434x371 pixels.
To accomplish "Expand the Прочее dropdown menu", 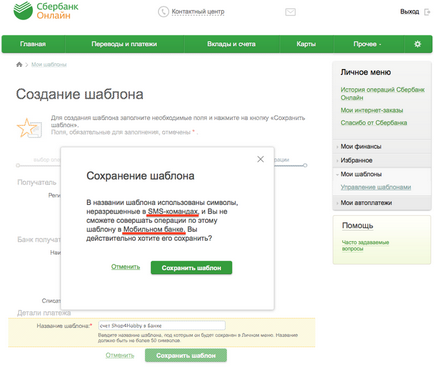I will click(x=368, y=44).
